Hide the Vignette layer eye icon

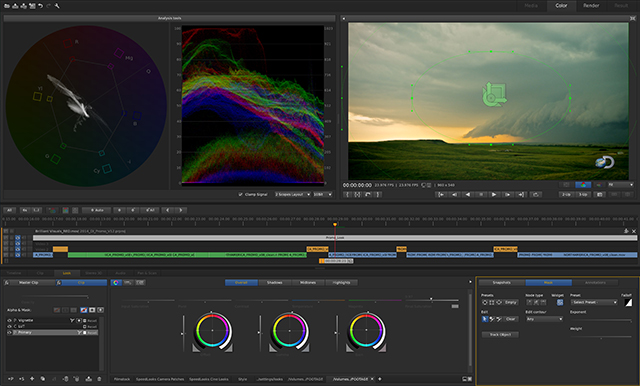click(9, 321)
